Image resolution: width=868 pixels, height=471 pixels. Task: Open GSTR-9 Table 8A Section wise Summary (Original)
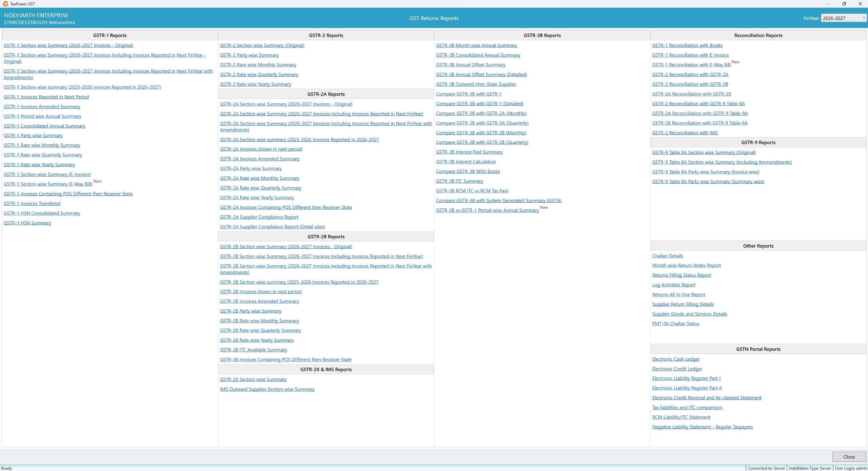(704, 152)
